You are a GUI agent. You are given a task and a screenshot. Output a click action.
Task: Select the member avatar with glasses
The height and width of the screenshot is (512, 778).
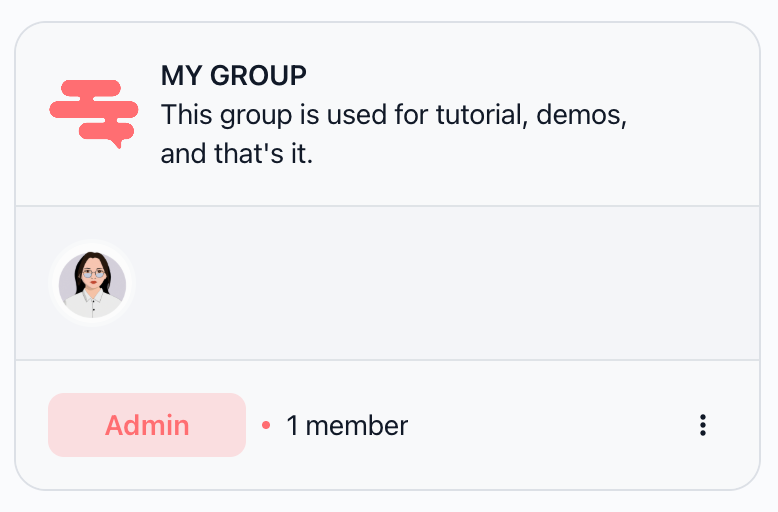click(92, 284)
